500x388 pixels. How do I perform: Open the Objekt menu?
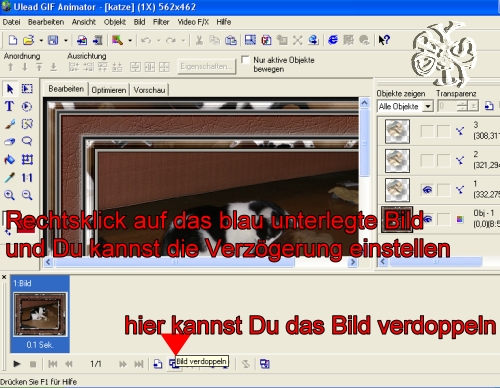point(115,22)
